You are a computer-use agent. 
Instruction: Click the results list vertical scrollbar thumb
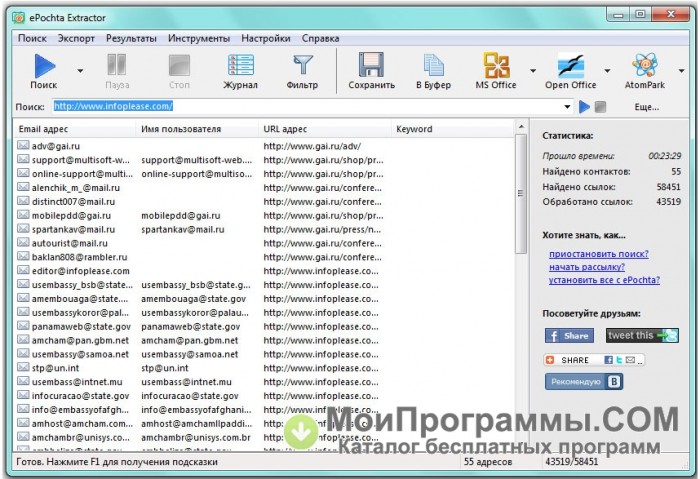(521, 194)
